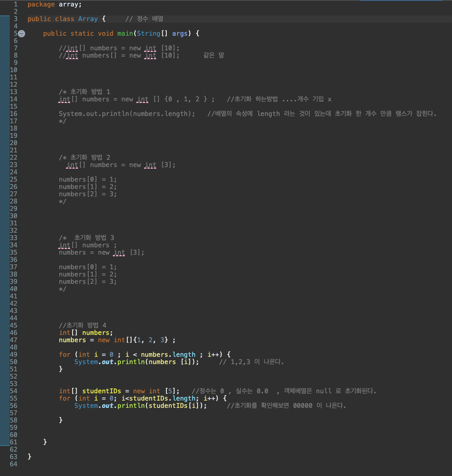
Task: Click 'println(studentIDs[i]);' statement
Action: coord(162,405)
